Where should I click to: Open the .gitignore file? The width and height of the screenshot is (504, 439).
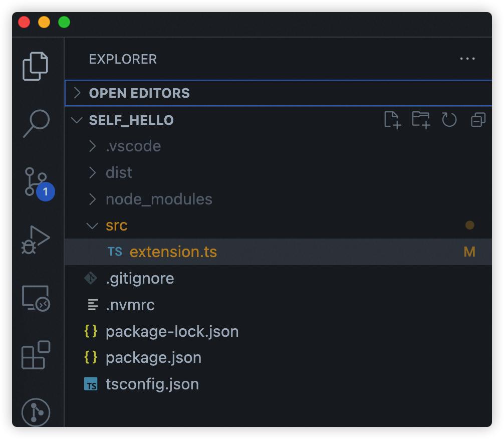coord(140,278)
